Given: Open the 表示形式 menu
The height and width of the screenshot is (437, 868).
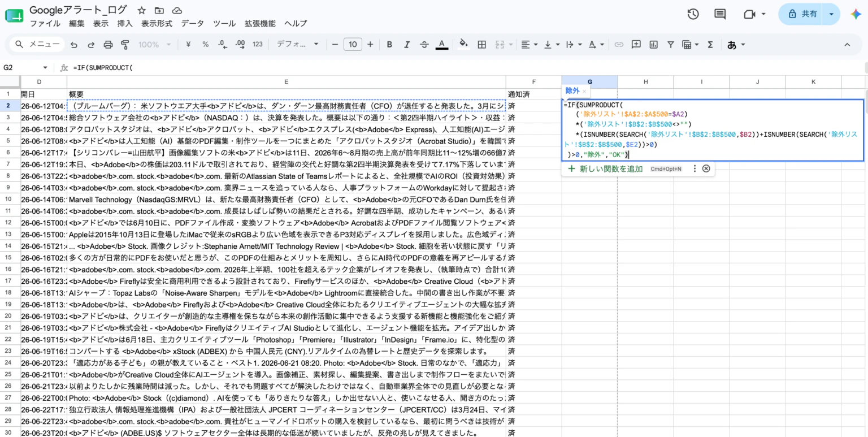Looking at the screenshot, I should pyautogui.click(x=157, y=23).
